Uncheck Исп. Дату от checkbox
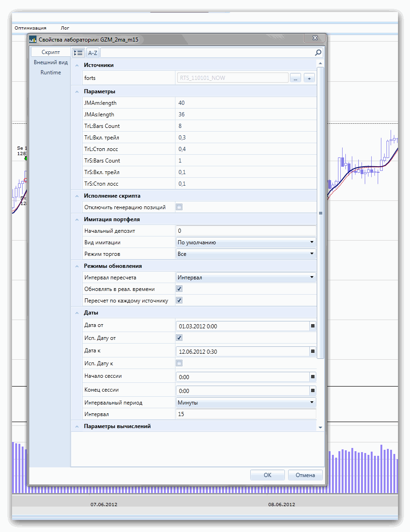This screenshot has width=410, height=532. (x=179, y=338)
